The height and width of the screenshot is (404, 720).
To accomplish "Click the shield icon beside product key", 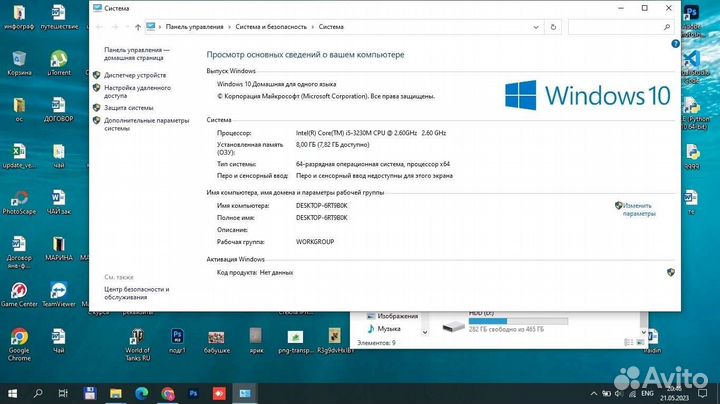I will pos(670,272).
